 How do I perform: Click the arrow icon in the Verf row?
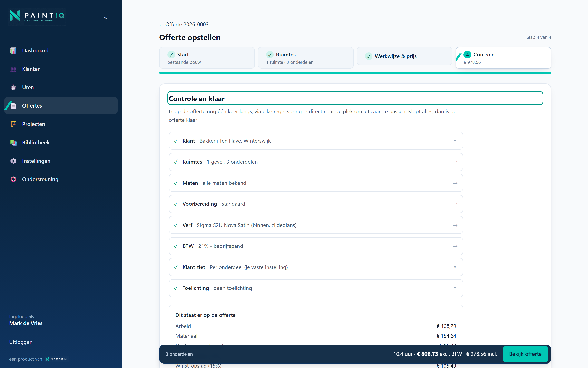point(455,225)
